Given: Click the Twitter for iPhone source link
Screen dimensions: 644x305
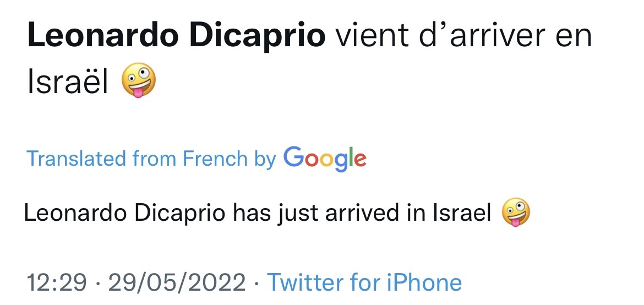Looking at the screenshot, I should pos(364,282).
